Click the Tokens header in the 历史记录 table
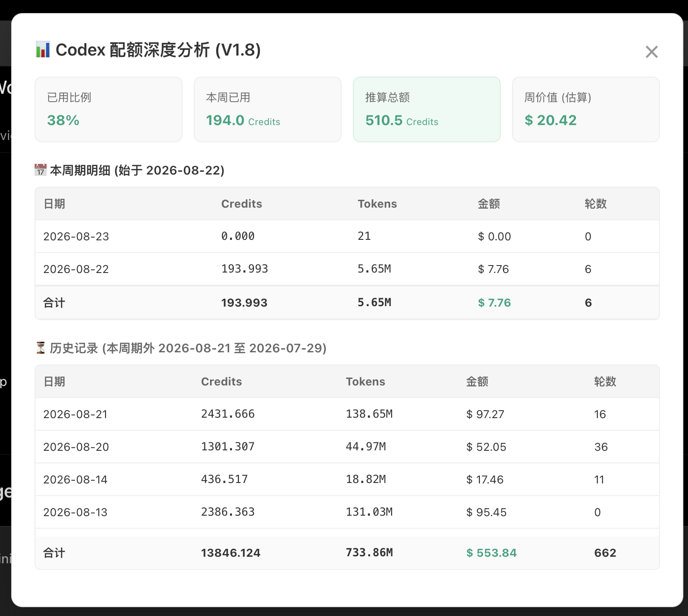Viewport: 688px width, 616px height. 365,382
